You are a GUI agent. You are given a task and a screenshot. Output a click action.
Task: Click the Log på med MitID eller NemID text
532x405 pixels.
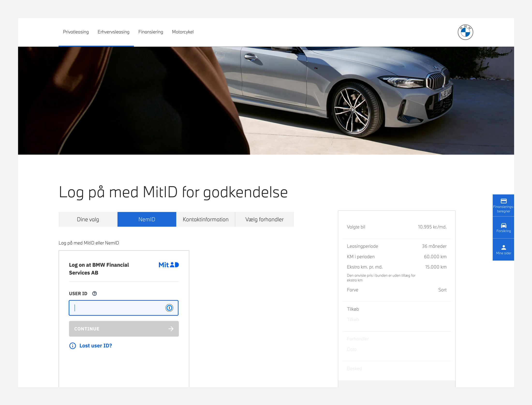pyautogui.click(x=89, y=243)
